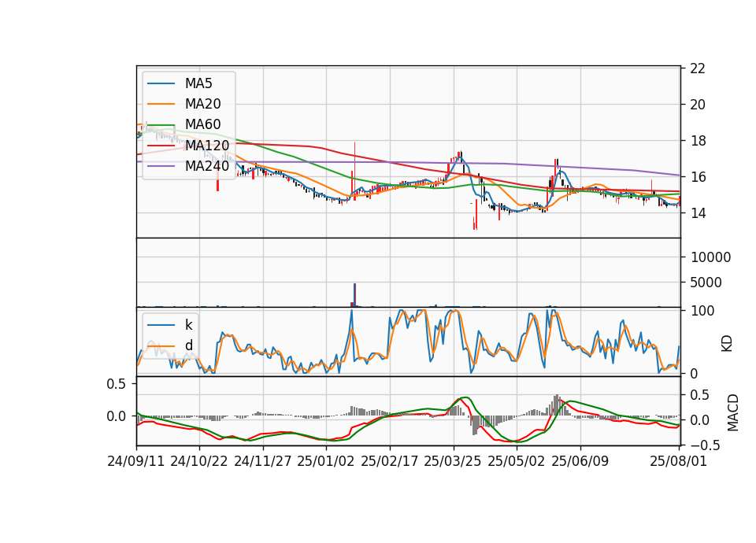This screenshot has height=543, width=756.
Task: Click the price axis value 16
Action: (x=698, y=177)
